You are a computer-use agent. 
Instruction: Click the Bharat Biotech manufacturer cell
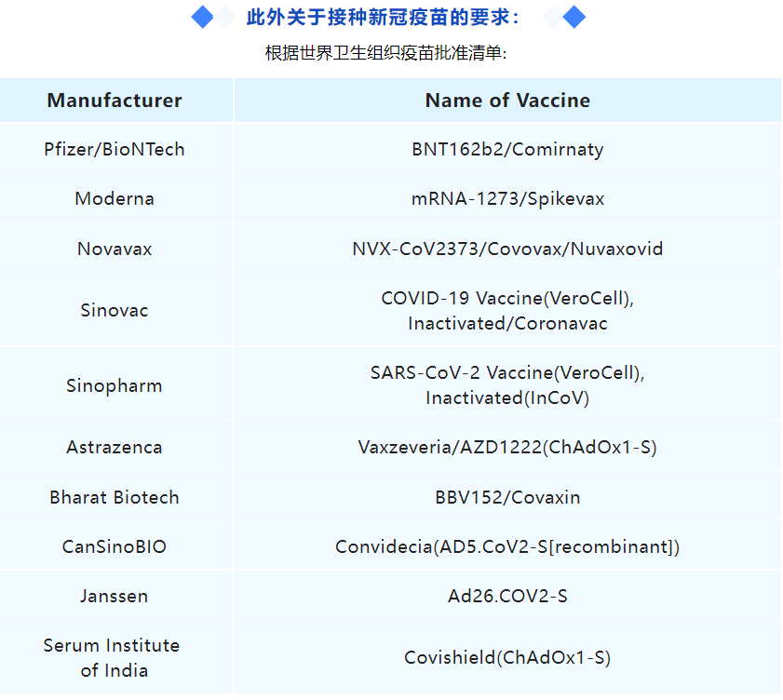click(x=115, y=497)
